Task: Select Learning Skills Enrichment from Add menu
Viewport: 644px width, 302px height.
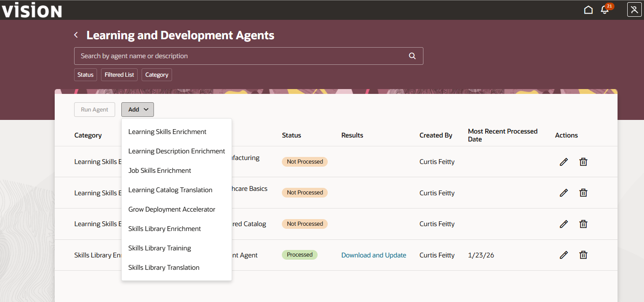Action: [x=176, y=132]
